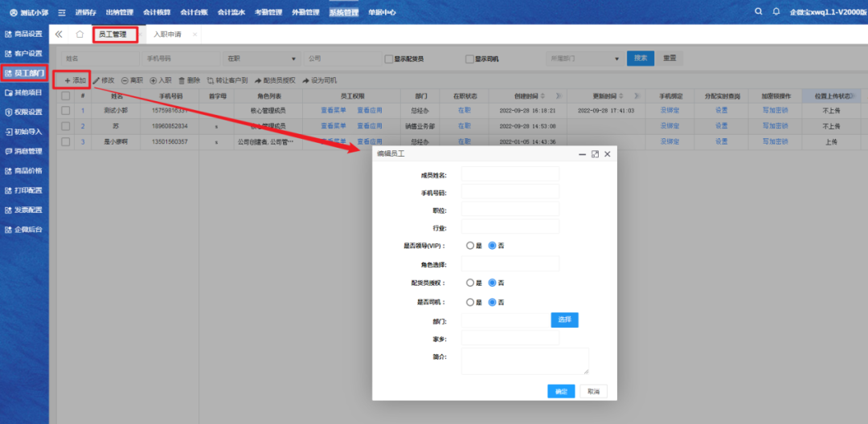Click the 选择 button next to 部门
The image size is (868, 424).
point(564,320)
